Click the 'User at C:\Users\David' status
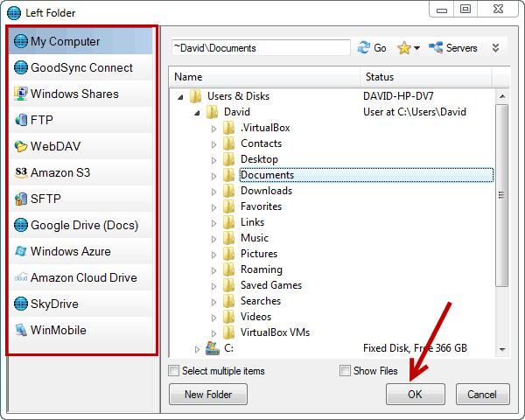This screenshot has height=420, width=525. 415,112
